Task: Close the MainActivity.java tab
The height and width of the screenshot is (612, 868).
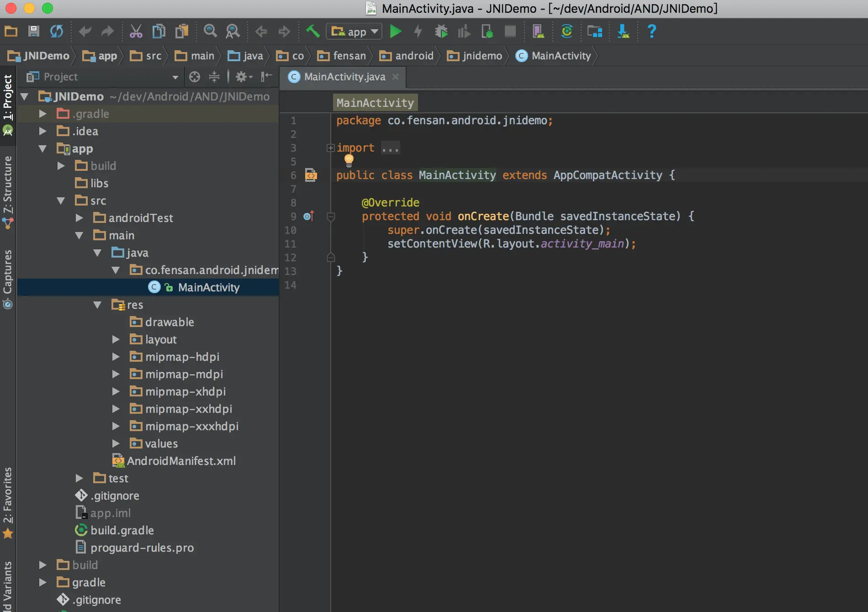Action: [x=396, y=77]
